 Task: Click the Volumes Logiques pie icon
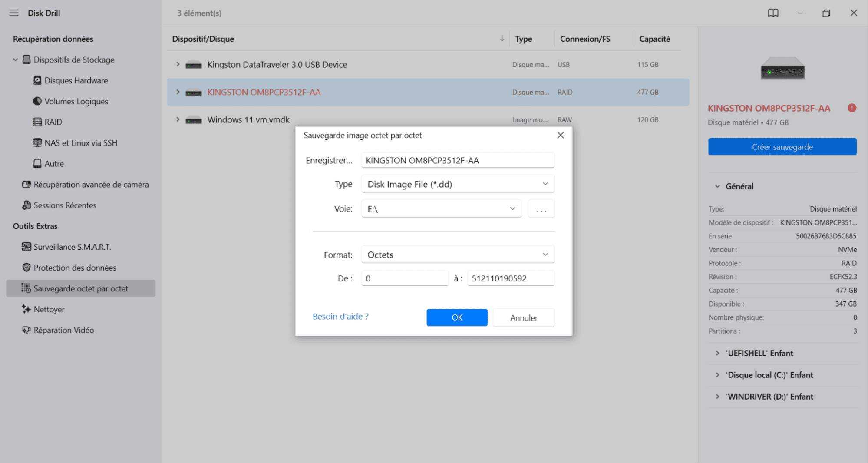click(x=37, y=101)
